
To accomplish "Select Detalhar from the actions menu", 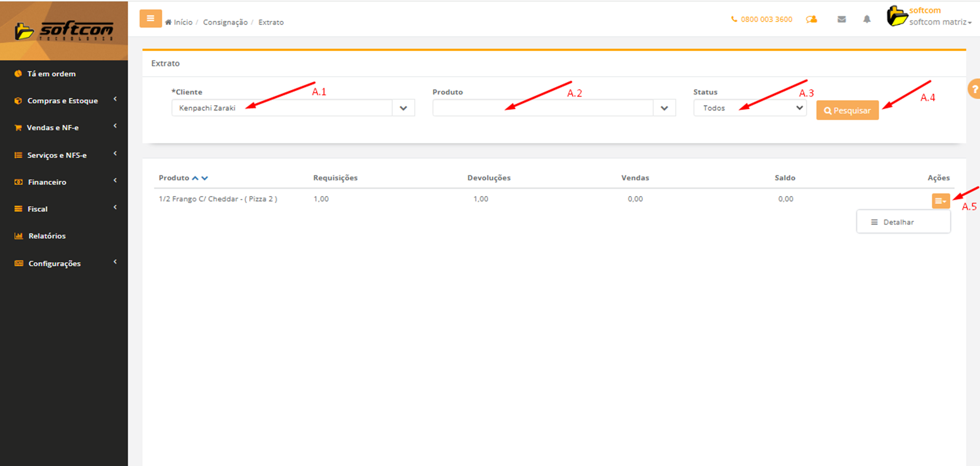I will (x=898, y=222).
